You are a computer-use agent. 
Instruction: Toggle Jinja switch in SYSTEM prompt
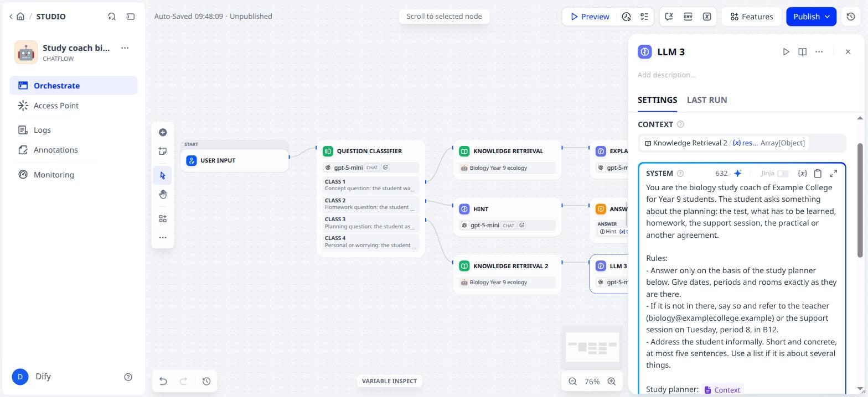click(783, 174)
